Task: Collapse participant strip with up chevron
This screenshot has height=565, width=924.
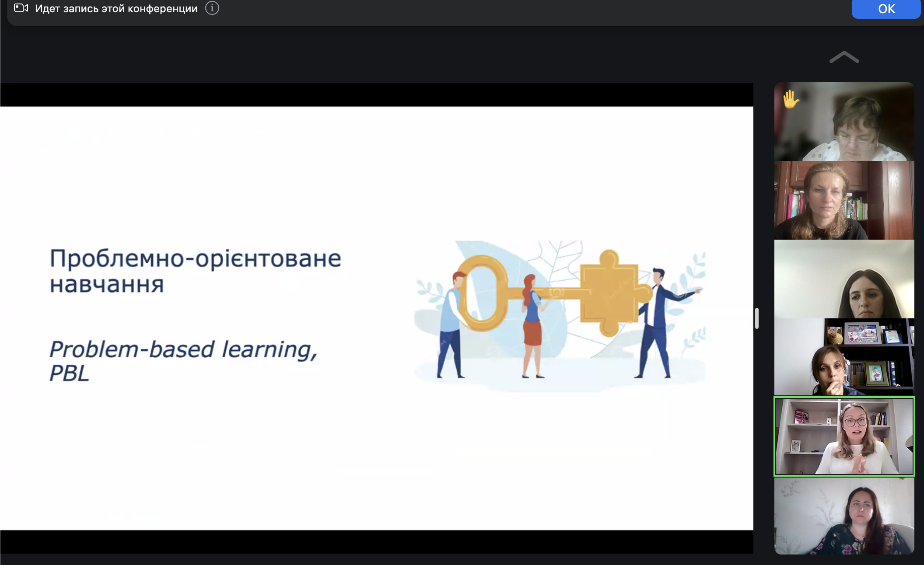Action: [844, 57]
